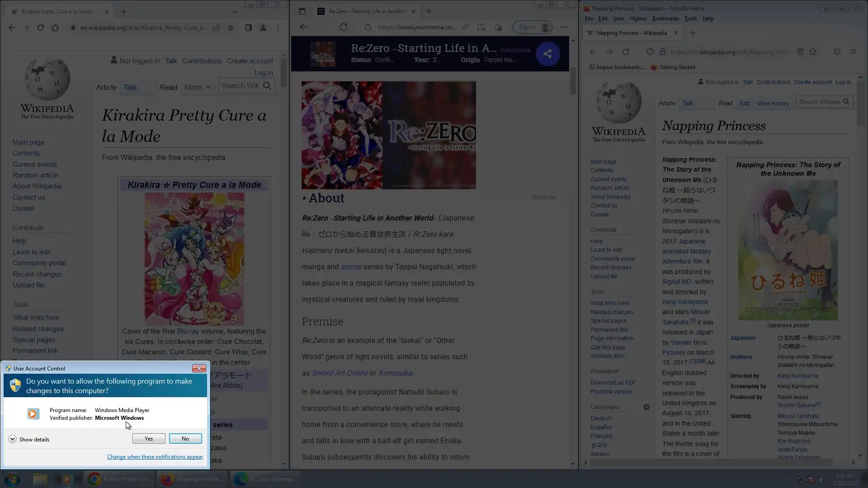Viewport: 868px width, 488px height.
Task: Click Firefox Wikipedia search input field
Action: pyautogui.click(x=819, y=102)
